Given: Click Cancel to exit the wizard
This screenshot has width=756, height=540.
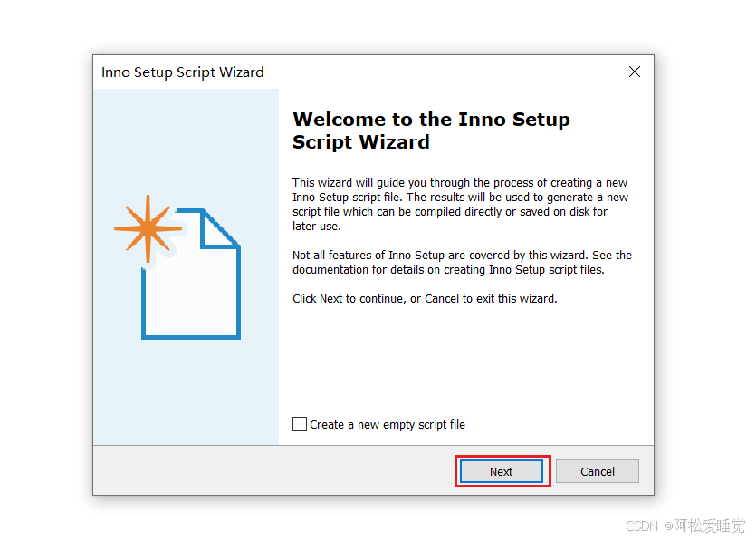Looking at the screenshot, I should click(597, 471).
